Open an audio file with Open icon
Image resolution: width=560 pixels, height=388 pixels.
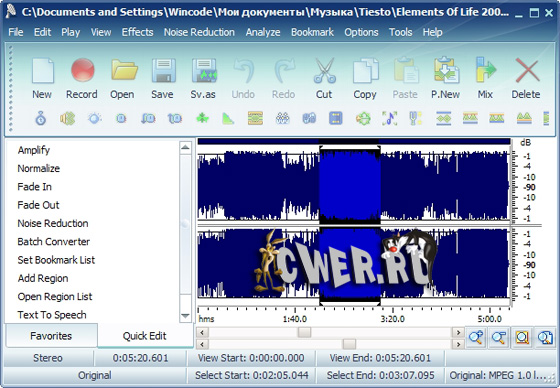click(x=123, y=79)
